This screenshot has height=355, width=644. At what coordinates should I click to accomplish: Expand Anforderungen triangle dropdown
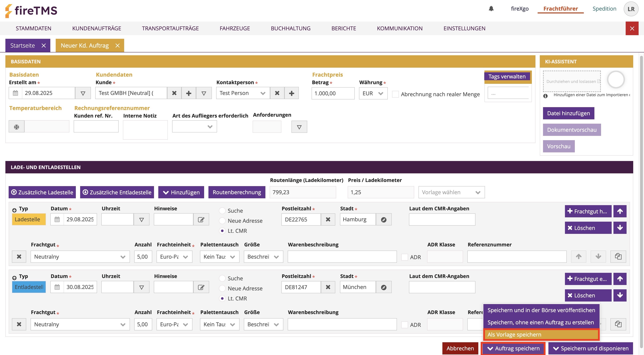tap(299, 127)
